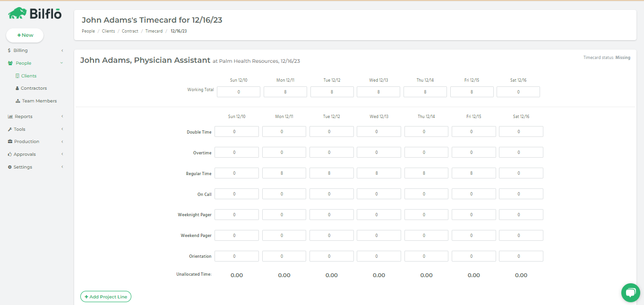The height and width of the screenshot is (305, 644).
Task: Click the Production briefcase icon
Action: (x=10, y=142)
